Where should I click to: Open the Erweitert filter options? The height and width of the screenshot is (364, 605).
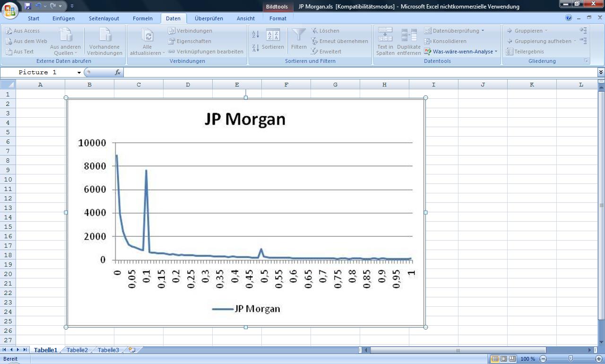[326, 52]
